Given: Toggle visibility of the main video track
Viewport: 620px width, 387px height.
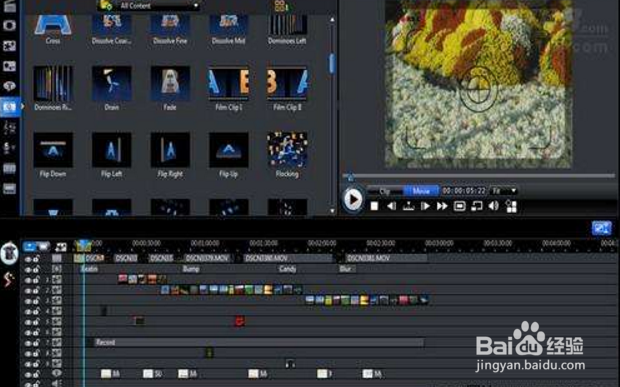Looking at the screenshot, I should click(27, 259).
